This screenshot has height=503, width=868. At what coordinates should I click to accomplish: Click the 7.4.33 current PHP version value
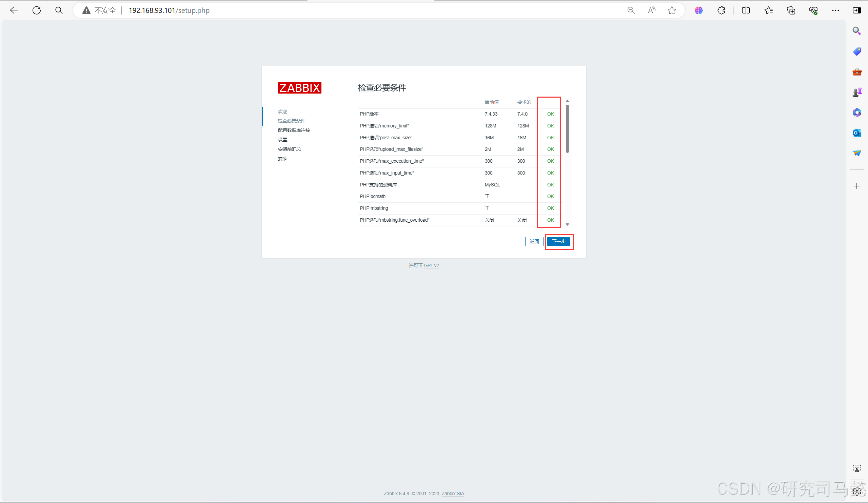pos(491,114)
